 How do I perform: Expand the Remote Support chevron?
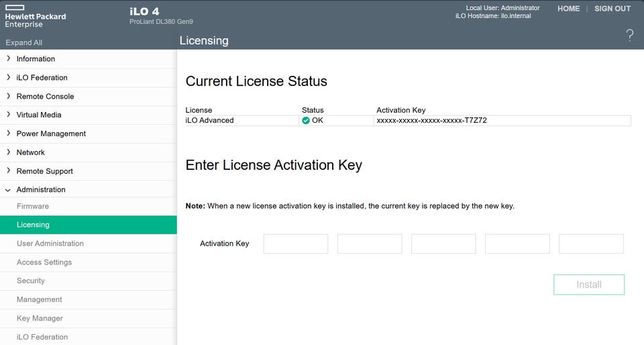click(8, 171)
